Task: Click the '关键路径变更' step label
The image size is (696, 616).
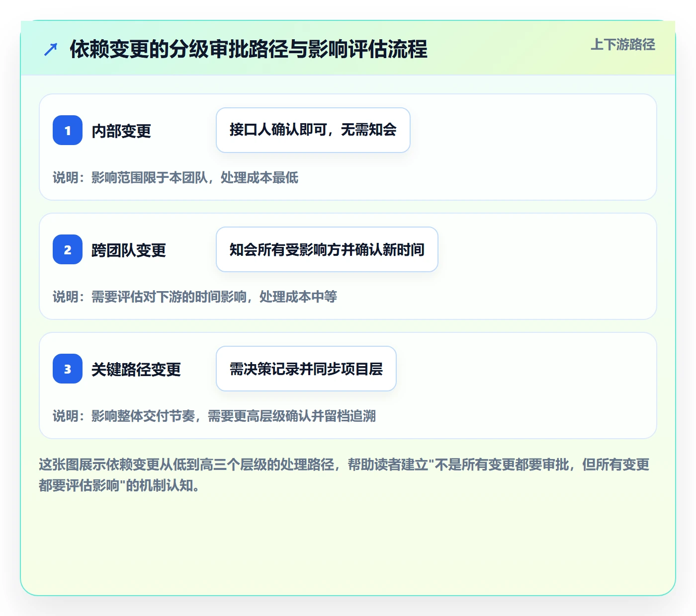Action: [x=136, y=370]
